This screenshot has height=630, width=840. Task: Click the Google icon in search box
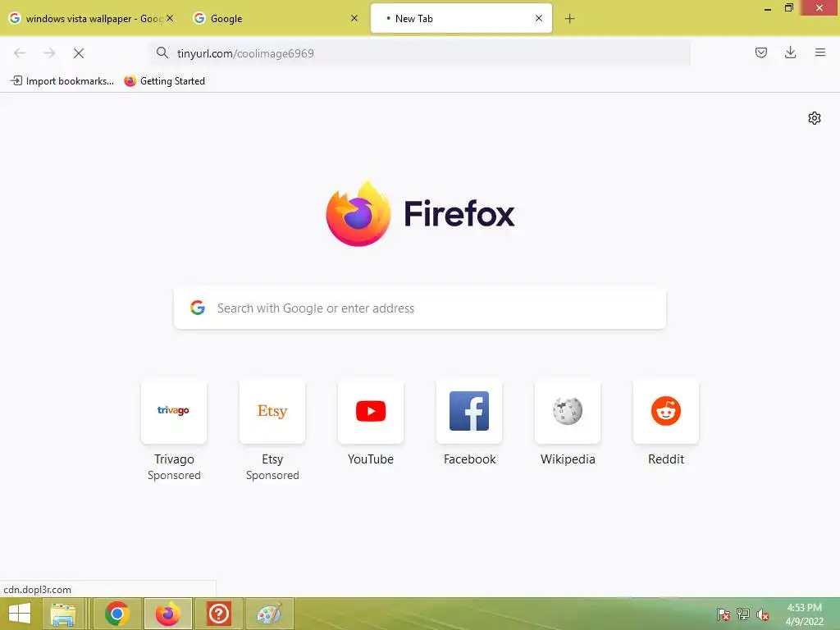198,308
